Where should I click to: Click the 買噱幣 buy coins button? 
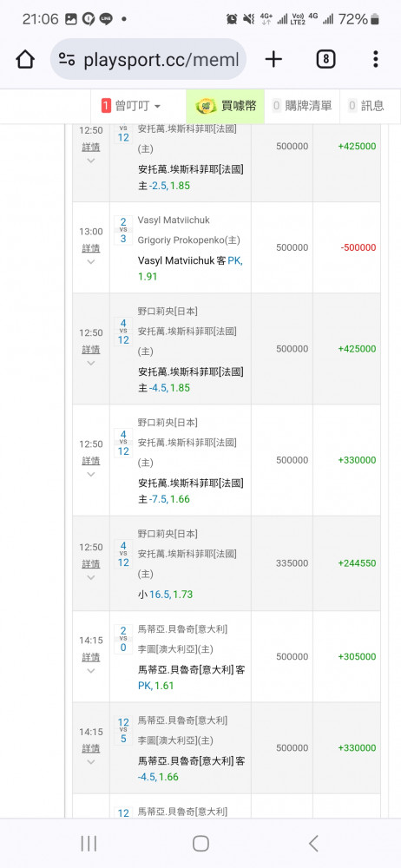click(x=225, y=106)
